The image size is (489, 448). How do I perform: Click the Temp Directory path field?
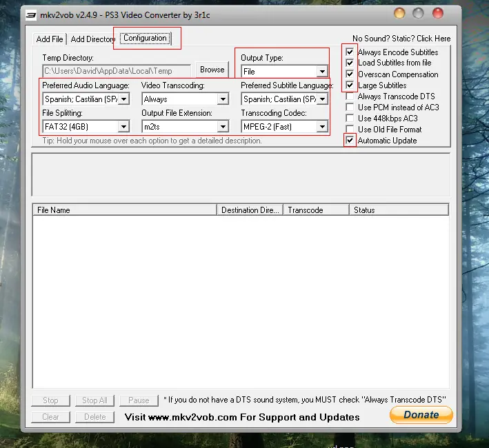[117, 71]
